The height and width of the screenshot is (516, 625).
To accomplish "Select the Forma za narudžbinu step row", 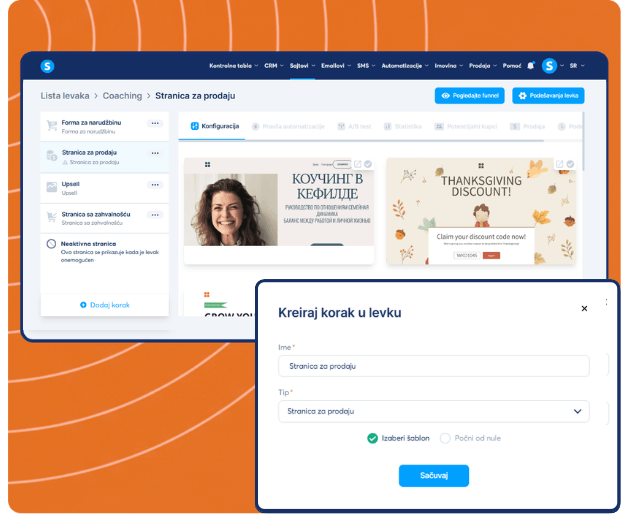I will [104, 127].
